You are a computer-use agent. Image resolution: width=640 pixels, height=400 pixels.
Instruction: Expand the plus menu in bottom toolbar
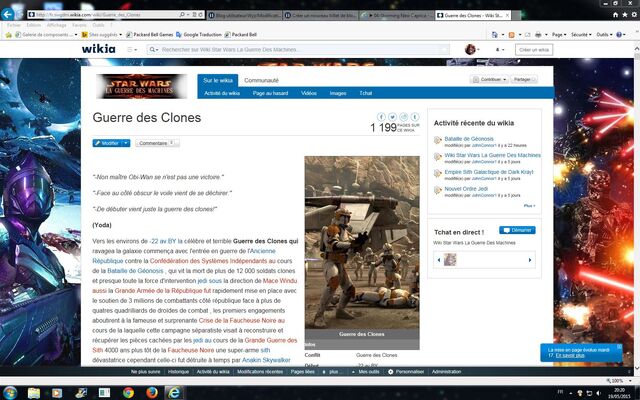[331, 372]
